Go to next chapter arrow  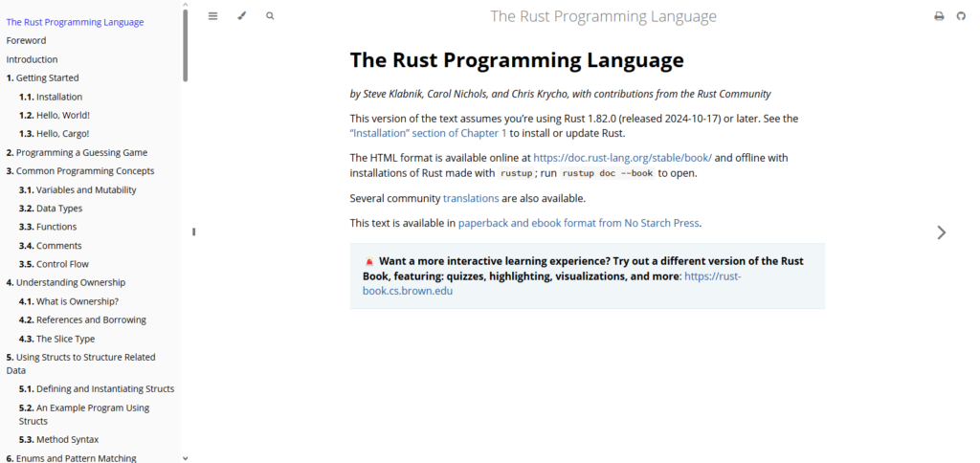(x=942, y=232)
